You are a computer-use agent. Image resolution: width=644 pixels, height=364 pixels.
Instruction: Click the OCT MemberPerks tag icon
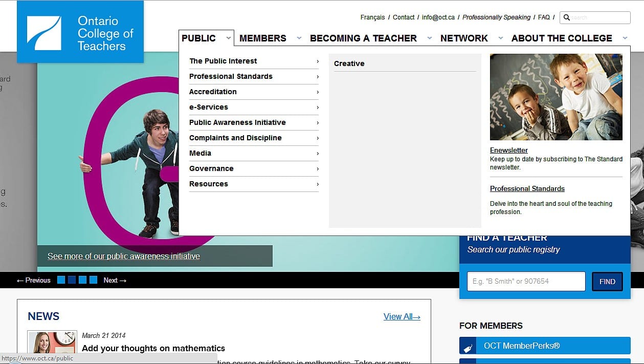[x=468, y=347]
